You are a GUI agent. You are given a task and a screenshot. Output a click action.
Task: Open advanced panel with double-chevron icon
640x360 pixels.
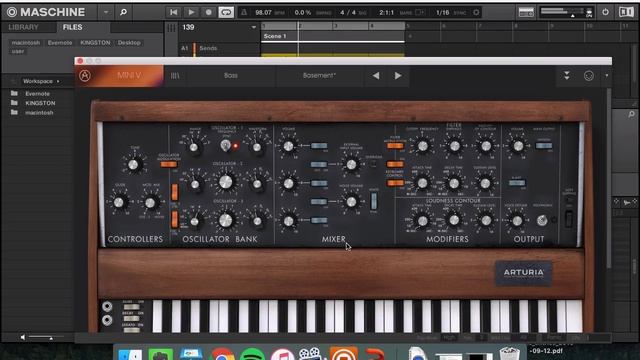(567, 76)
